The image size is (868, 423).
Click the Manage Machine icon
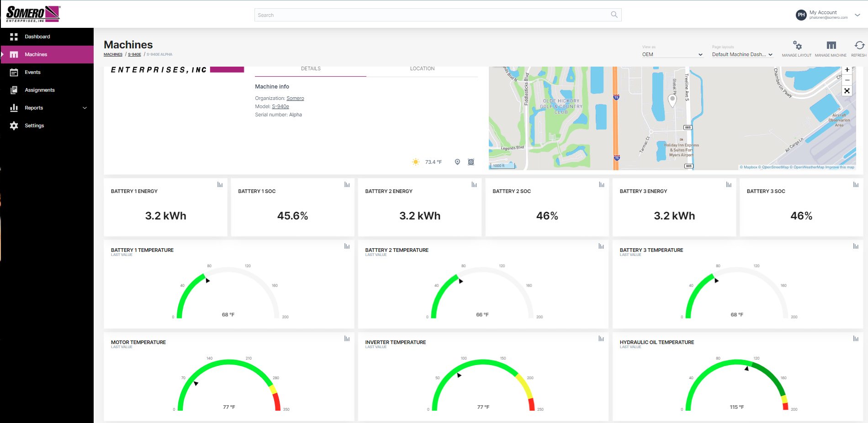tap(831, 46)
